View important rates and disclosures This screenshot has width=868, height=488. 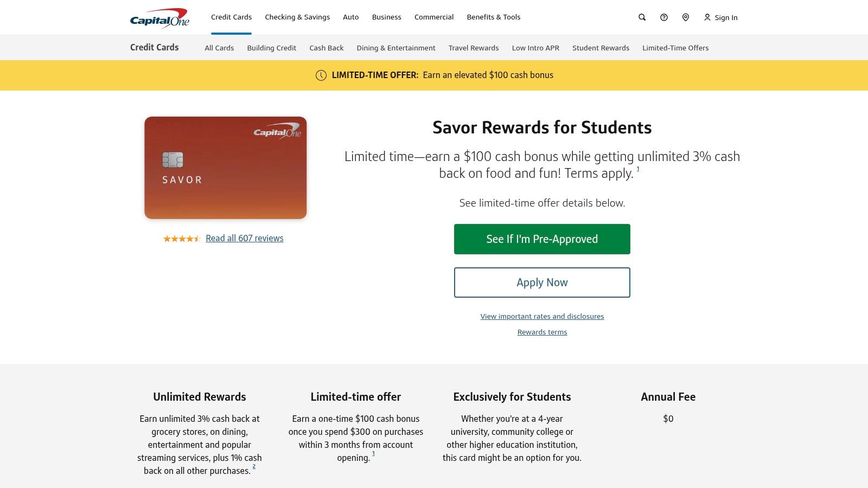(x=542, y=316)
